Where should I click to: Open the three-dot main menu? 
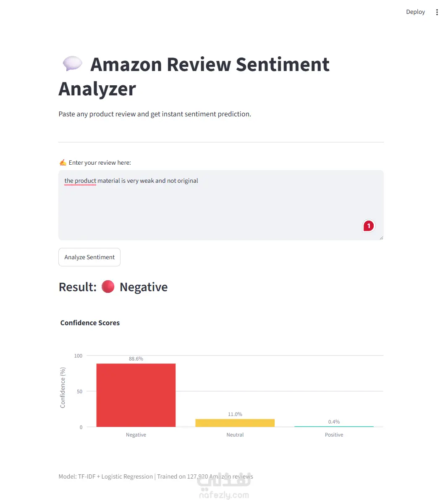[437, 12]
